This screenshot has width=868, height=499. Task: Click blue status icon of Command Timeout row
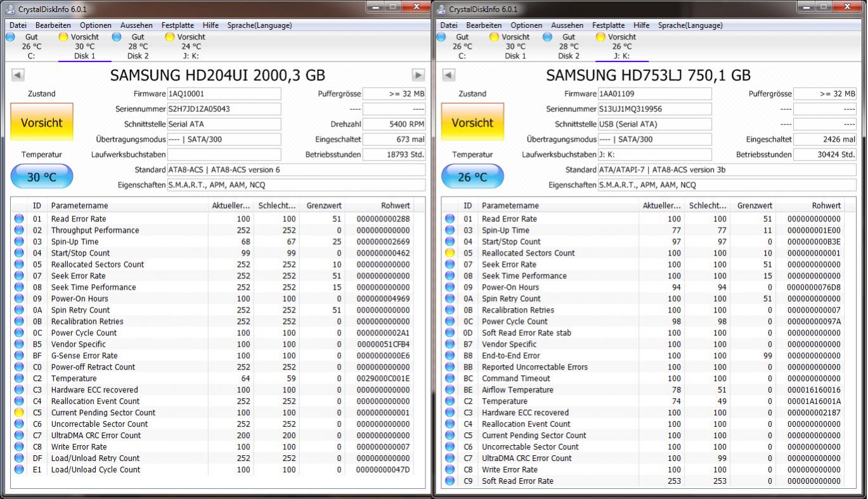(450, 379)
